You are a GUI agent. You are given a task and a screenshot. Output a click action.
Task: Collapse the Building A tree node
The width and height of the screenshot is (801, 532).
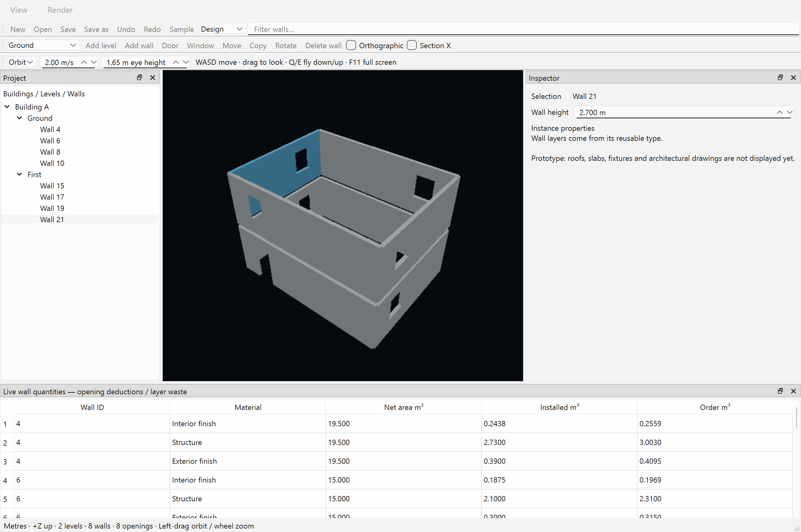click(7, 106)
